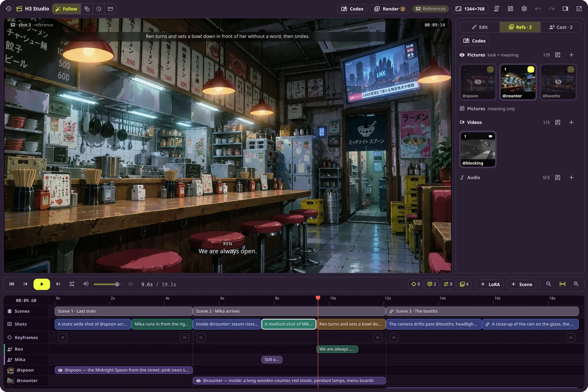The image size is (588, 392).
Task: Toggle Follow mode
Action: point(67,9)
